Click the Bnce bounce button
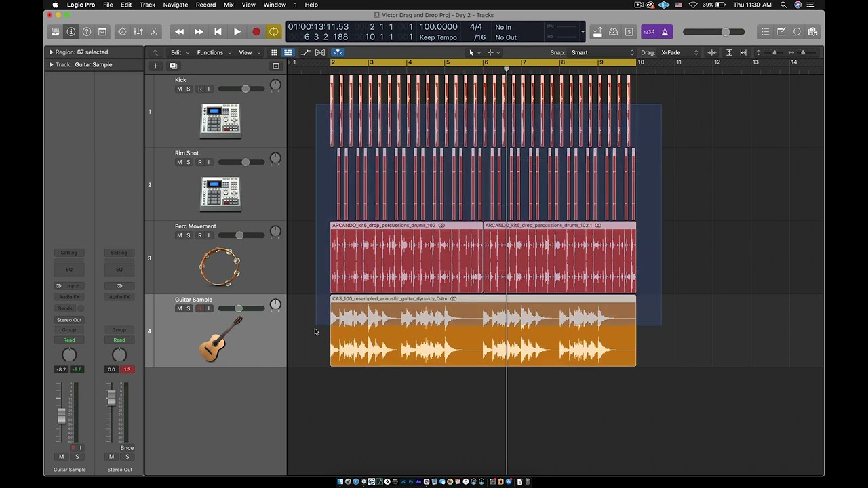This screenshot has height=488, width=868. click(x=127, y=448)
